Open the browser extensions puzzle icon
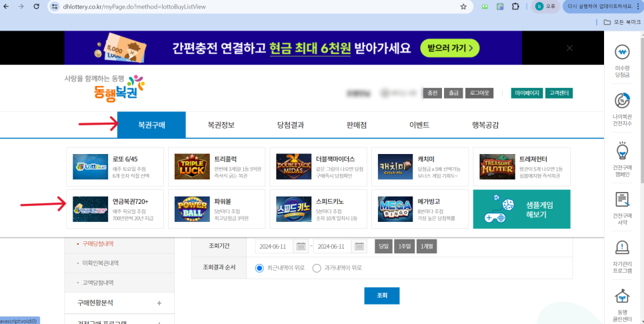The width and height of the screenshot is (644, 324). coord(515,7)
